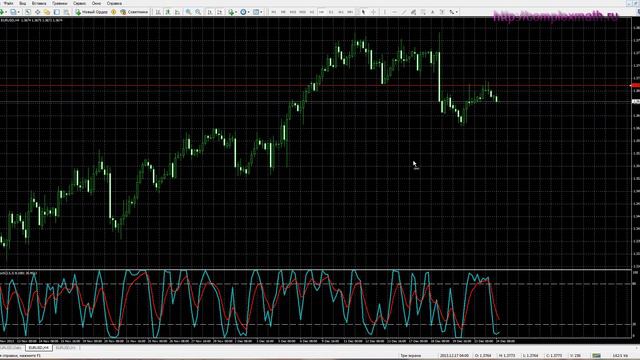Screen dimensions: 640x360
Task: Click the 1421 kb traffic status entry
Action: (620, 356)
